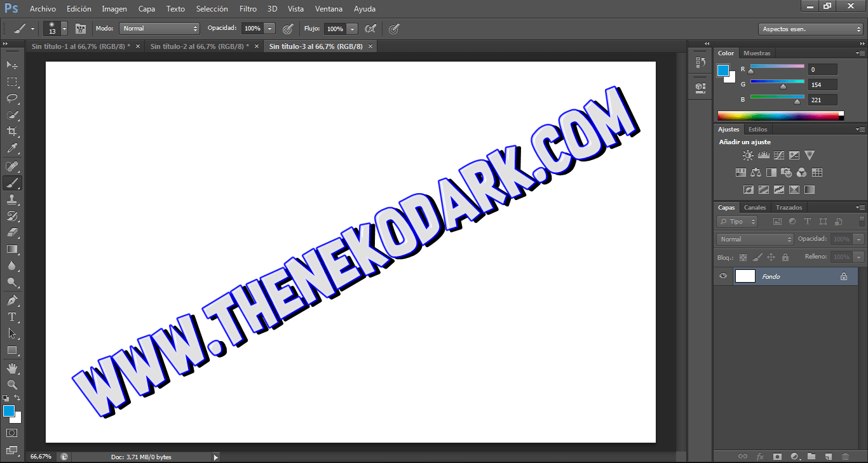The image size is (868, 463).
Task: Add a Brightness/Contrast adjustment
Action: point(749,155)
